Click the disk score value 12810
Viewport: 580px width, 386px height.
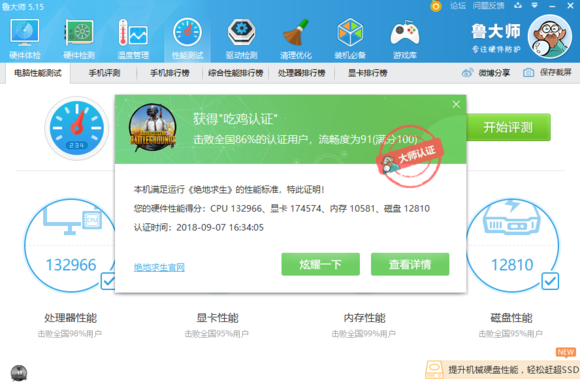(512, 265)
